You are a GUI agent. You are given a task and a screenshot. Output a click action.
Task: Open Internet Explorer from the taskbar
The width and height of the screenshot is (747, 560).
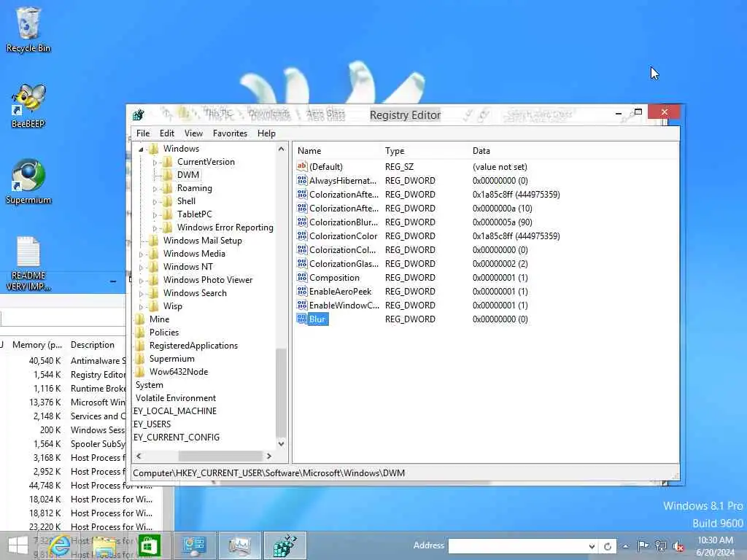click(x=59, y=545)
